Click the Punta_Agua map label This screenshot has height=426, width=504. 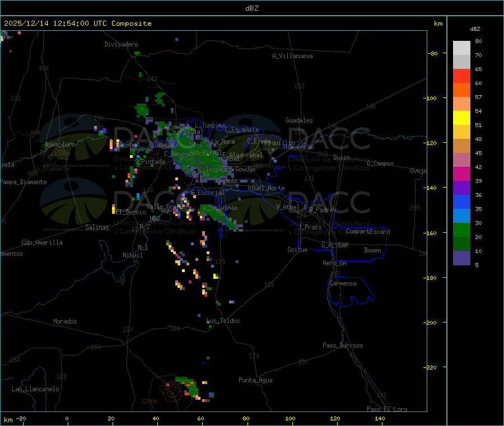pos(255,380)
